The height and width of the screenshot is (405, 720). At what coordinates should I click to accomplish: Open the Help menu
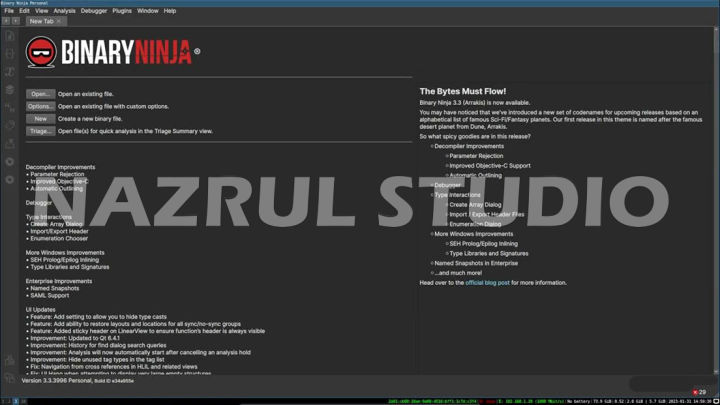click(x=170, y=11)
